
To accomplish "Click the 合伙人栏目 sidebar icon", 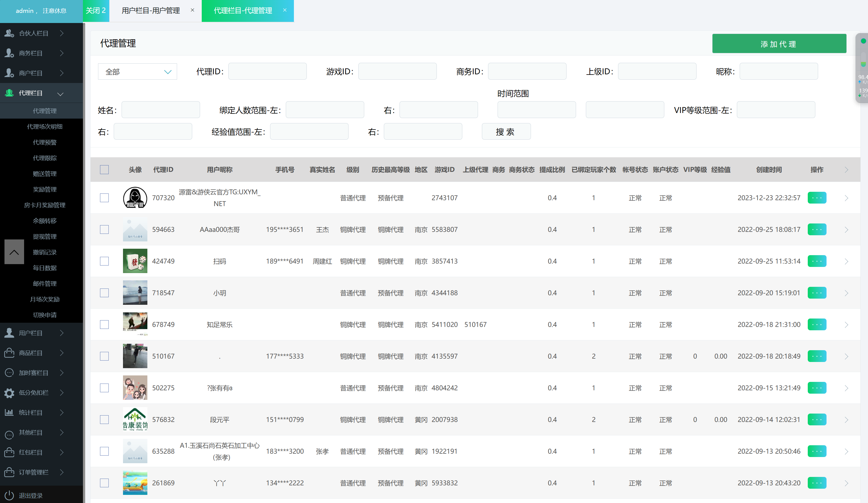I will pyautogui.click(x=9, y=33).
